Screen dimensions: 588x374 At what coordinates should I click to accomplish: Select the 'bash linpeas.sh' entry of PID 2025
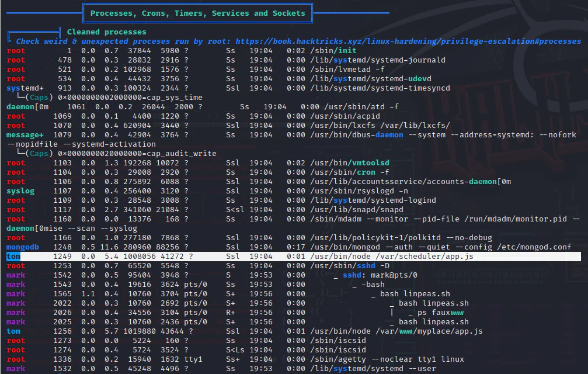click(433, 322)
